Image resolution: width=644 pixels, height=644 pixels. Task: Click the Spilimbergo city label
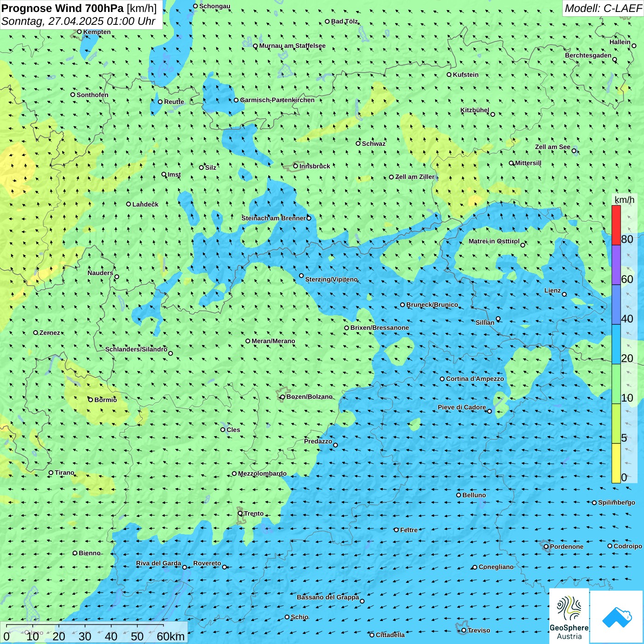point(616,502)
